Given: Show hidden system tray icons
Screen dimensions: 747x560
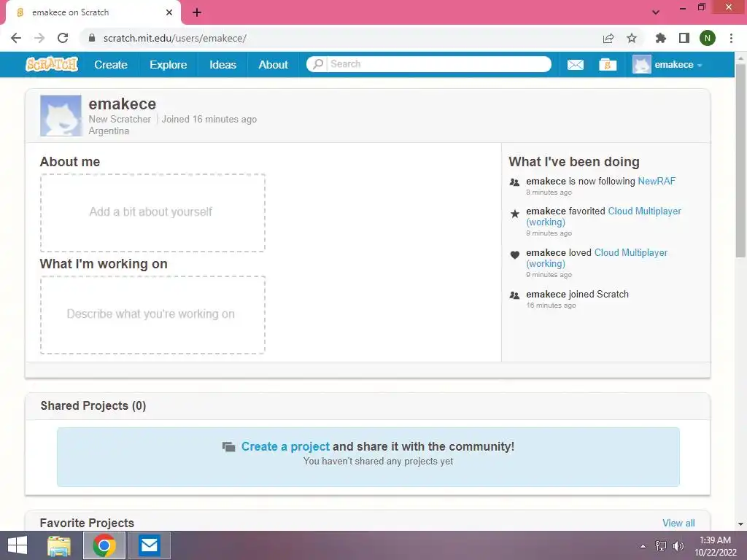Looking at the screenshot, I should pyautogui.click(x=643, y=546).
